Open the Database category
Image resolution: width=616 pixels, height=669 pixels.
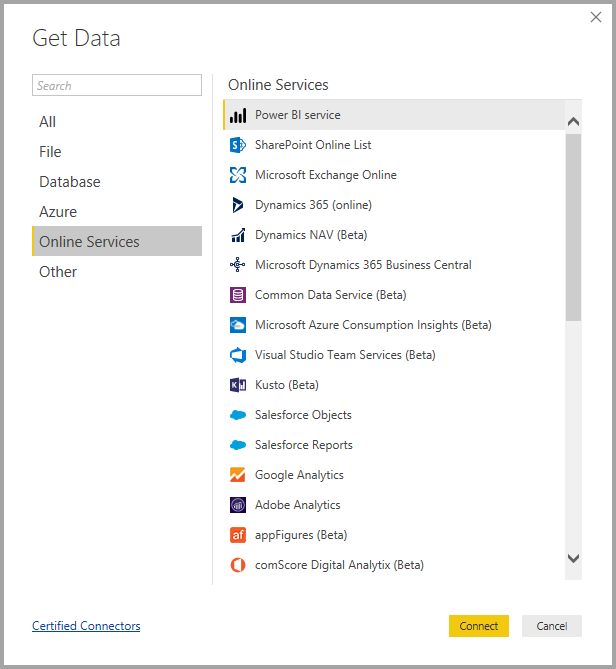70,182
